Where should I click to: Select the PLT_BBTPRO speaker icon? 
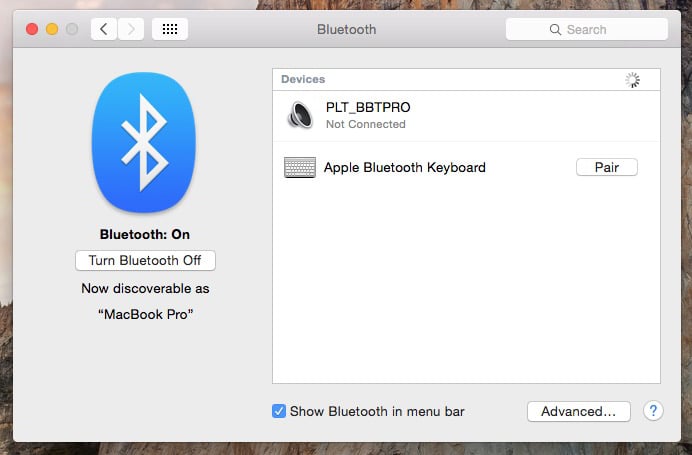(x=300, y=115)
